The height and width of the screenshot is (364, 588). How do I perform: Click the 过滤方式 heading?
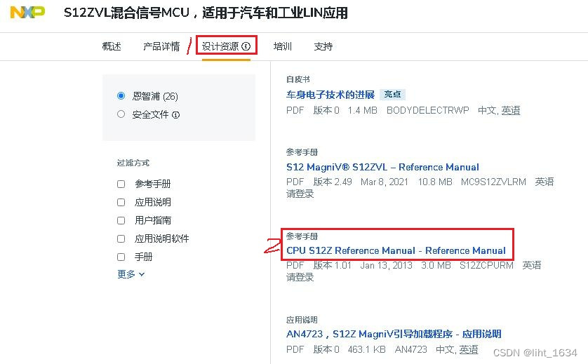coord(133,163)
